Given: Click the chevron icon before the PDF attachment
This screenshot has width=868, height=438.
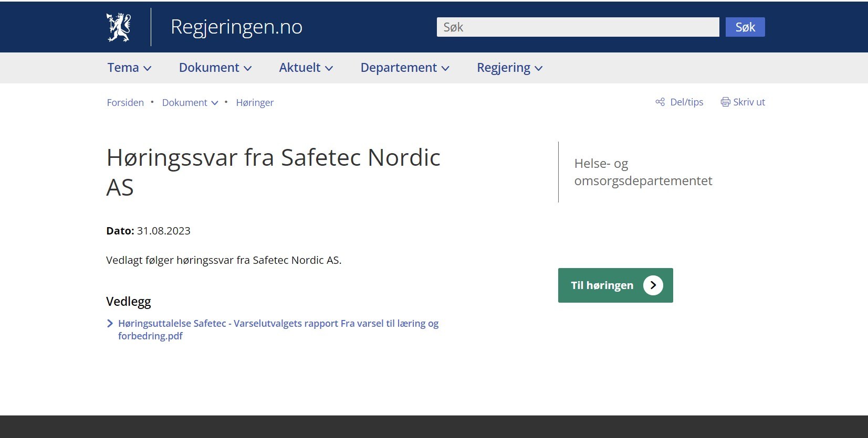Looking at the screenshot, I should click(110, 324).
